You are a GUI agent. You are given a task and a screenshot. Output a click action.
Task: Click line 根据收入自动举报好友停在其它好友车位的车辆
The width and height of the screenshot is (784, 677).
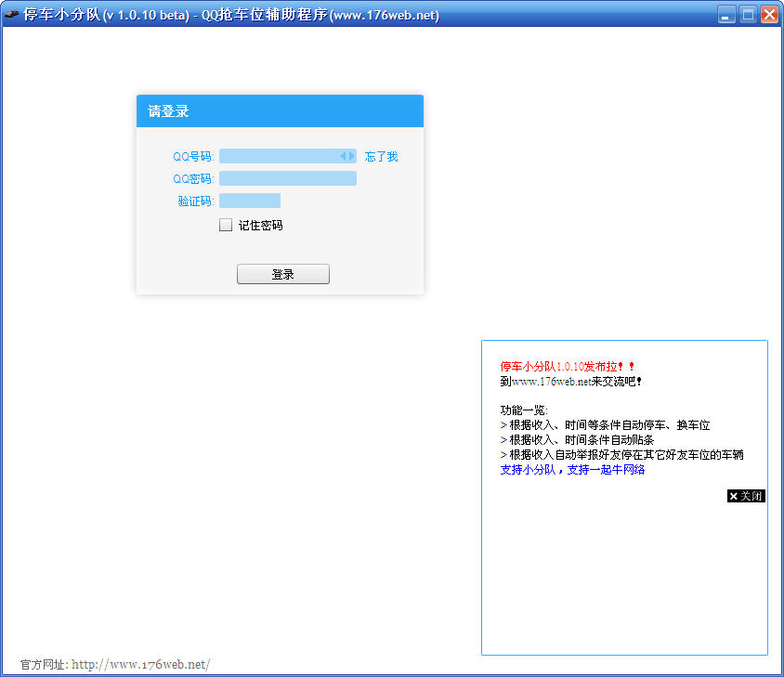pos(622,454)
